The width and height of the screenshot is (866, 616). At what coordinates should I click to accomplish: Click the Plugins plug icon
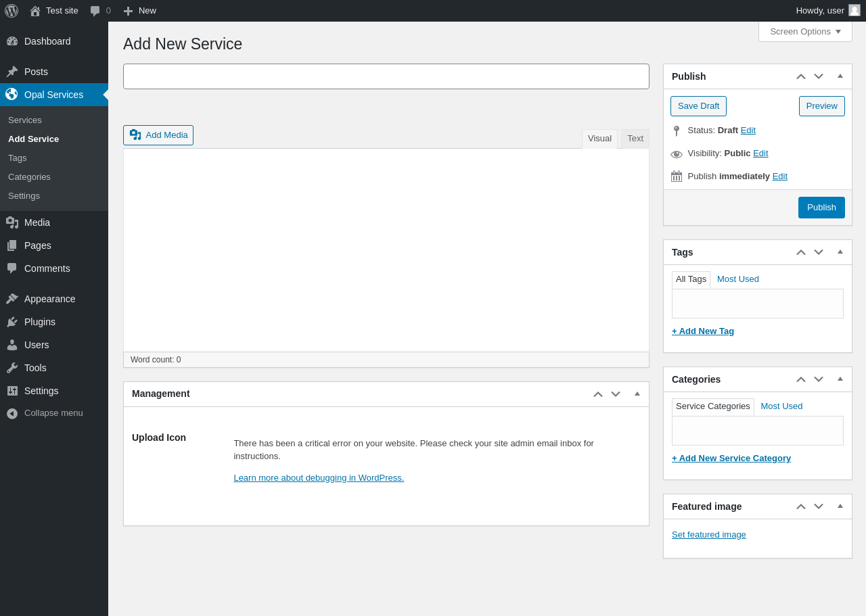12,322
